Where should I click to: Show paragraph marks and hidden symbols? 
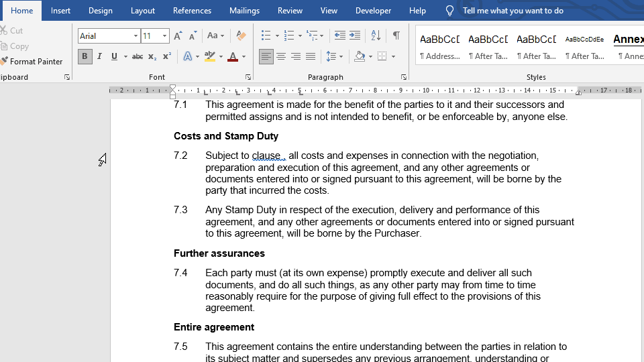(396, 36)
